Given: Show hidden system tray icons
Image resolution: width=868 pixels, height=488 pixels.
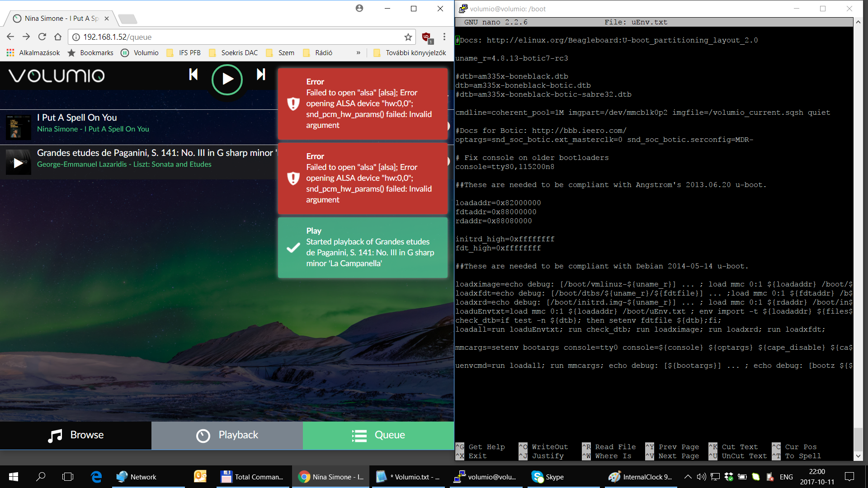Looking at the screenshot, I should point(688,477).
